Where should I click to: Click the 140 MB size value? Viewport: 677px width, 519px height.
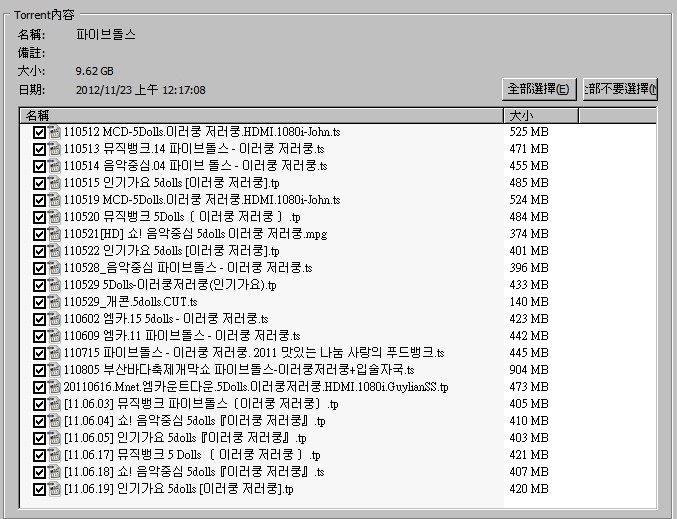tap(529, 302)
